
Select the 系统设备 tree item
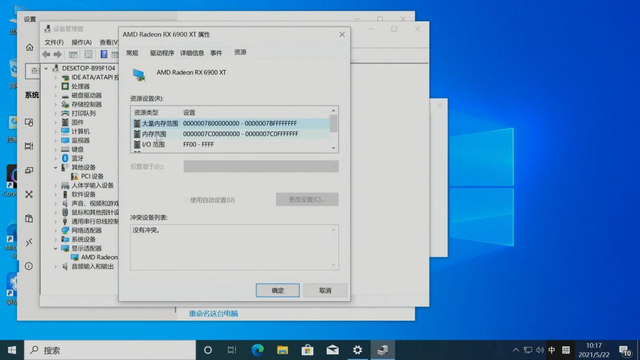tap(83, 239)
